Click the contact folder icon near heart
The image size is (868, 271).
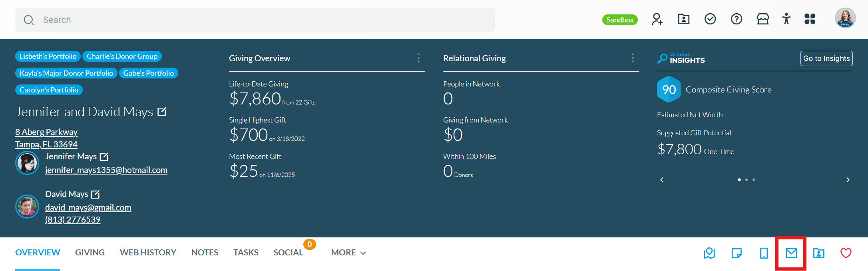click(819, 253)
